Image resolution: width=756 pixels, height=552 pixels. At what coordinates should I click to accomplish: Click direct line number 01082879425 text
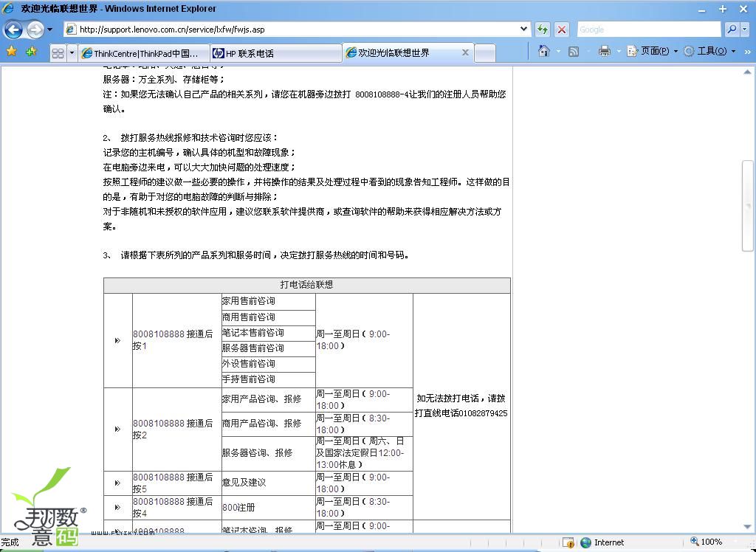click(x=483, y=413)
